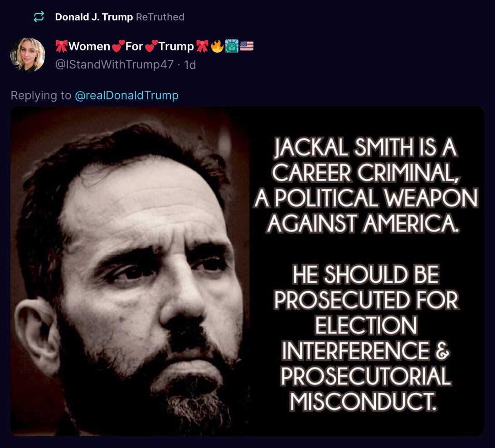Screen dimensions: 495x448
Task: Click the JACKAL SMITH caption in the image
Action: tap(365, 185)
